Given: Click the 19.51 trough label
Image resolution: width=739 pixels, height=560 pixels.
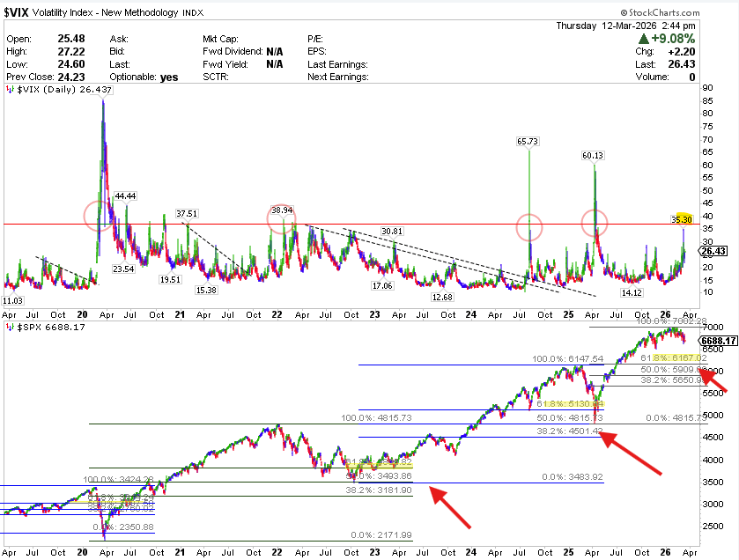Looking at the screenshot, I should tap(170, 280).
